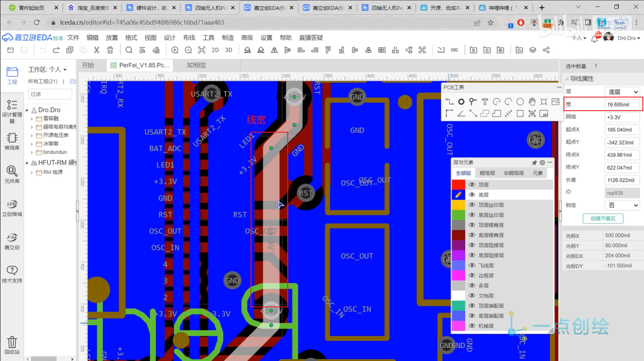Expand the 开源电压表 project folder
The width and height of the screenshot is (644, 361).
[x=32, y=135]
